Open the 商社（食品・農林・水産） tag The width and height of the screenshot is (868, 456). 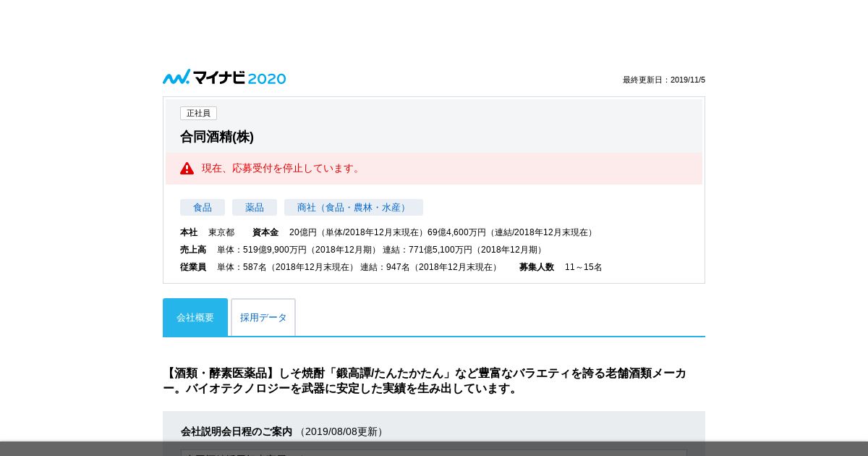click(x=354, y=208)
